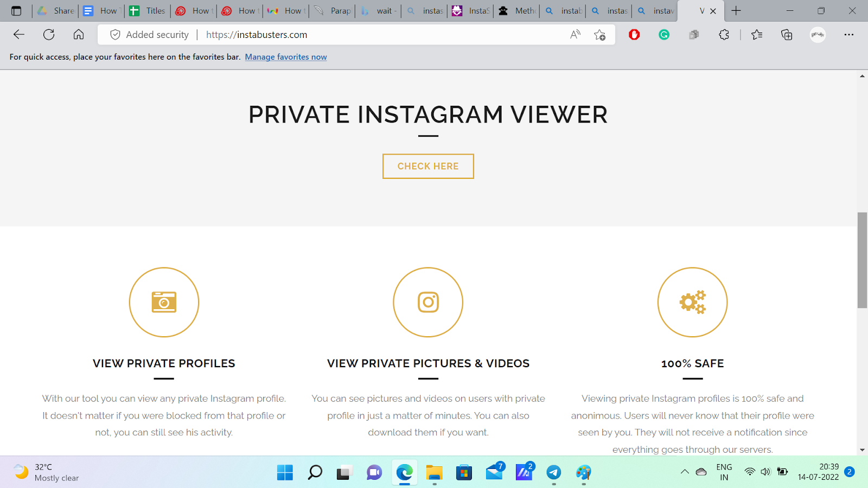Open the Windows Start menu
This screenshot has width=868, height=488.
coord(285,472)
